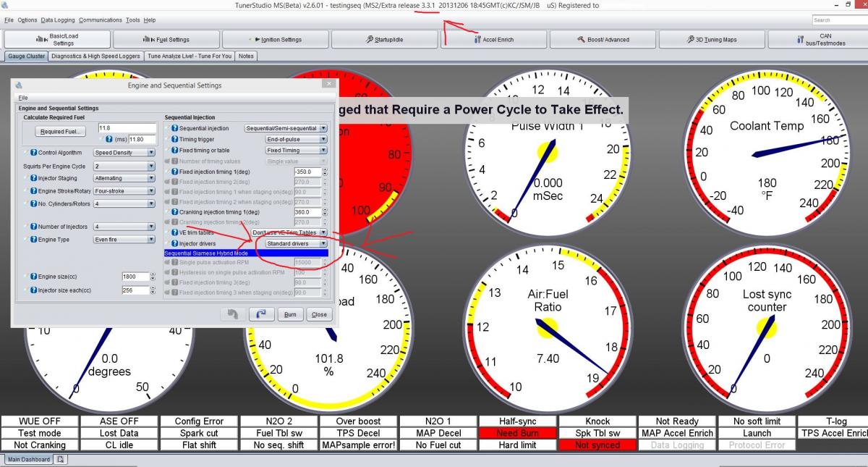This screenshot has width=868, height=467.
Task: Click the Fixed injection timing 1 value field
Action: (307, 172)
